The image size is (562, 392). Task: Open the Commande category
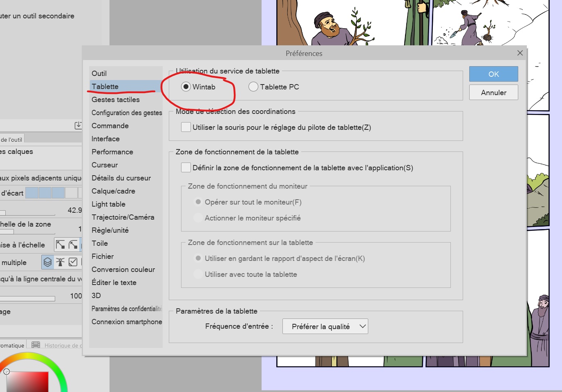coord(126,126)
